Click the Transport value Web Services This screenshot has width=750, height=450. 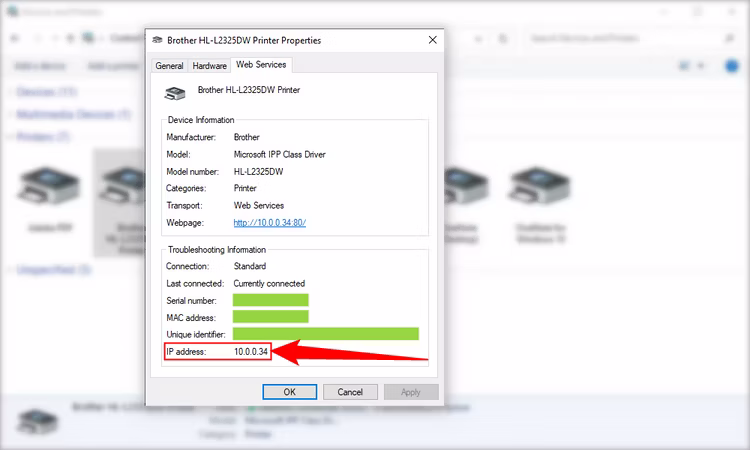coord(259,206)
